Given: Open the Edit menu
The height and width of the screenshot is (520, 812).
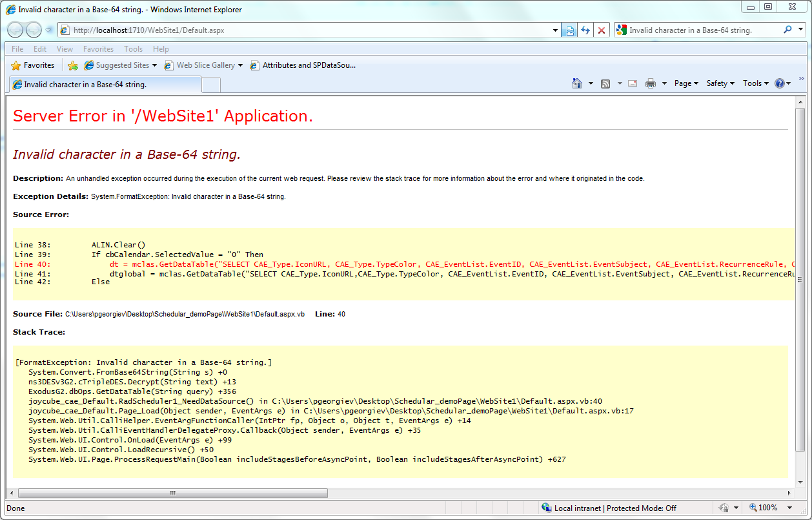Looking at the screenshot, I should (40, 49).
